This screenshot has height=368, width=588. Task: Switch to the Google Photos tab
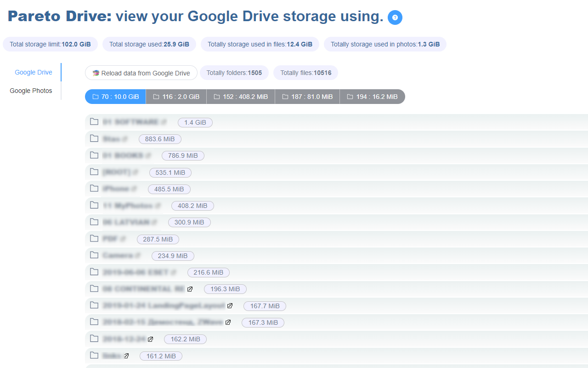(31, 91)
